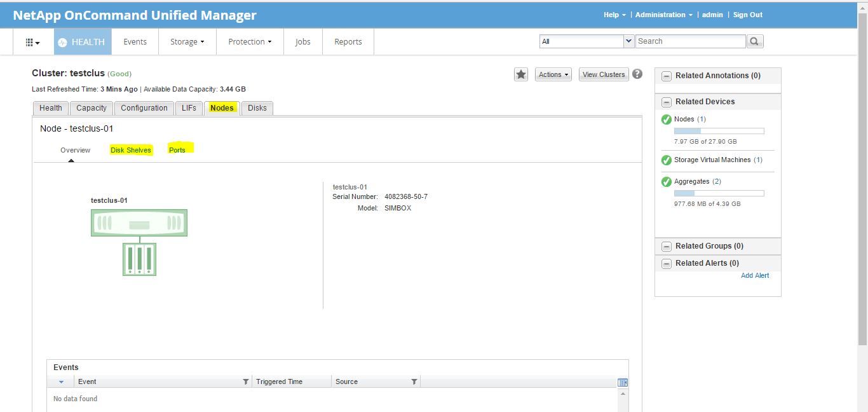Screen dimensions: 868x412
Task: Open the Actions dropdown
Action: point(553,74)
